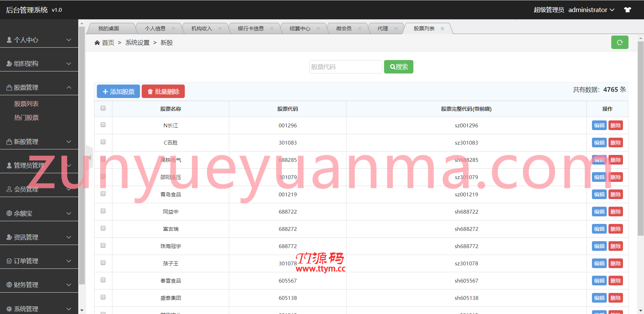Screen dimensions: 644x314
Task: Switch to the 微会员 tab
Action: pyautogui.click(x=344, y=29)
